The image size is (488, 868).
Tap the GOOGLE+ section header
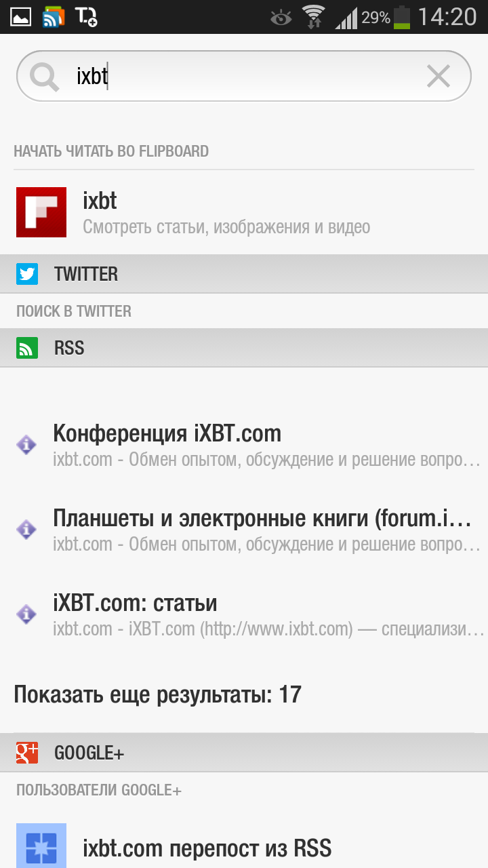click(244, 753)
